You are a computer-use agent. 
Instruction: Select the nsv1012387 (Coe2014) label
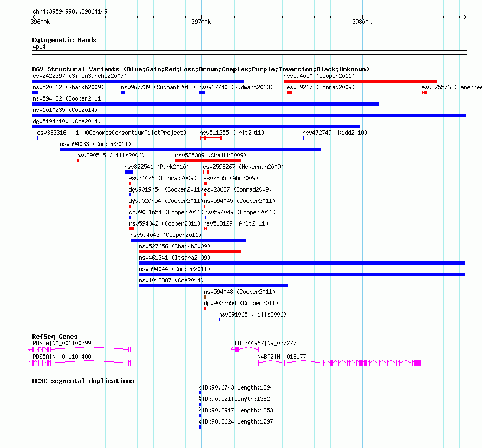pos(171,280)
